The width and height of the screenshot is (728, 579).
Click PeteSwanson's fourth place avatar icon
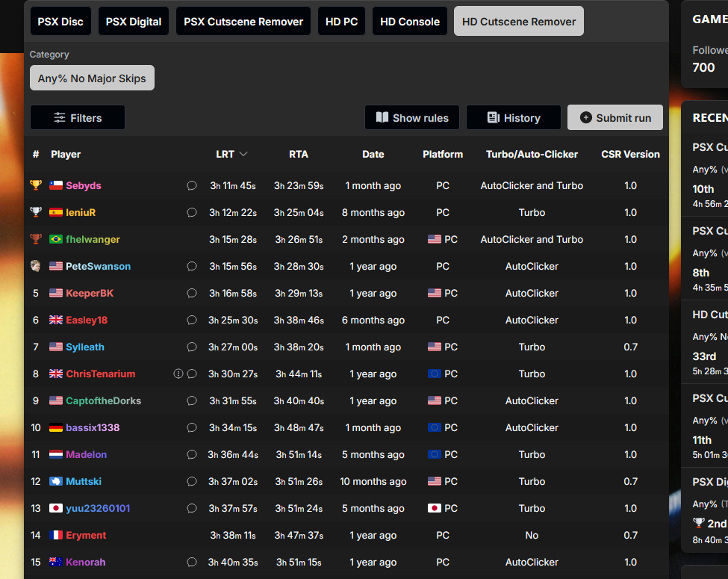point(36,266)
